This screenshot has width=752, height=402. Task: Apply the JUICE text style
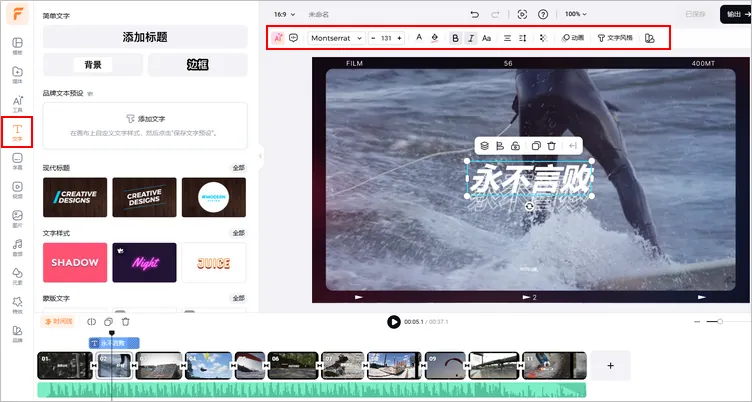[x=214, y=262]
